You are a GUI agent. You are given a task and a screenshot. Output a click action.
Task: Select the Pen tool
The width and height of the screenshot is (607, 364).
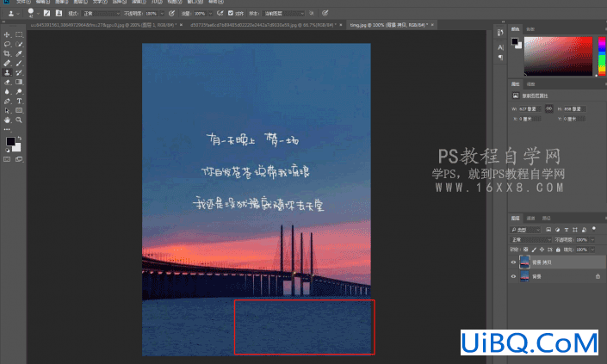[7, 101]
